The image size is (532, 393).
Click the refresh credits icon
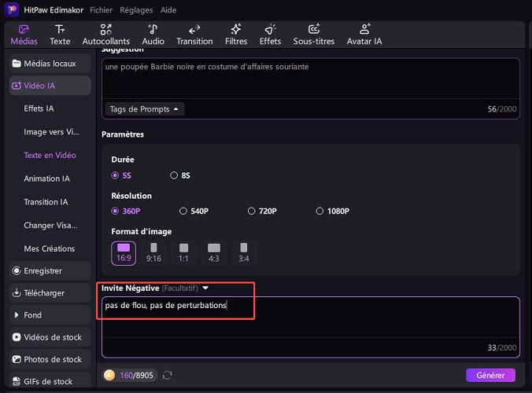[x=167, y=375]
